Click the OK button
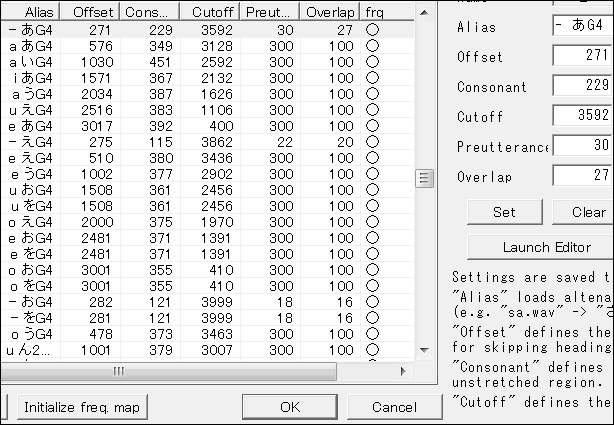 (290, 407)
